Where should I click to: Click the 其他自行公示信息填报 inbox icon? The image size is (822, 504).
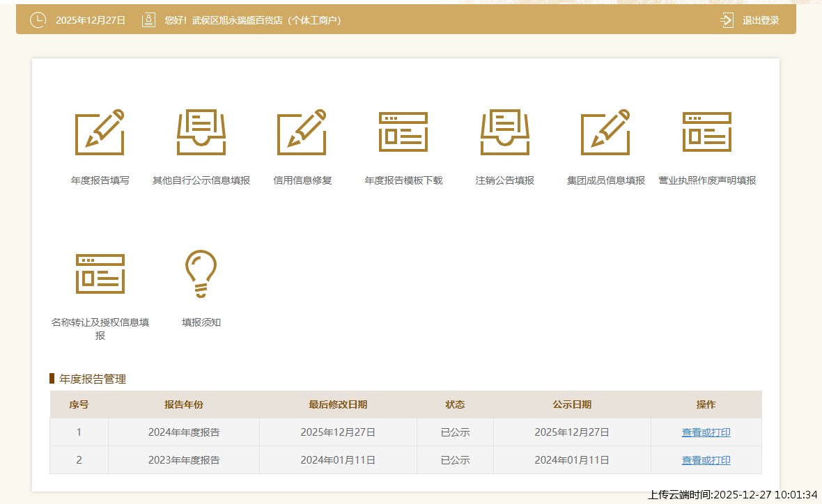tap(201, 132)
